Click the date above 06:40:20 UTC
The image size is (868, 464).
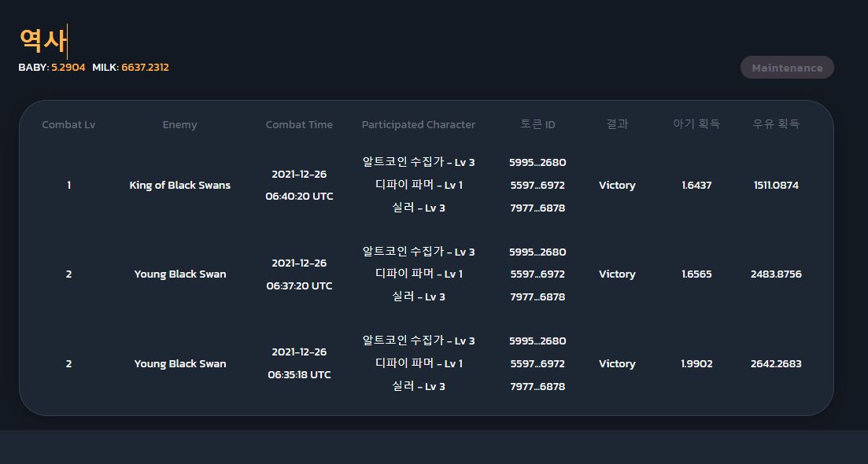299,175
